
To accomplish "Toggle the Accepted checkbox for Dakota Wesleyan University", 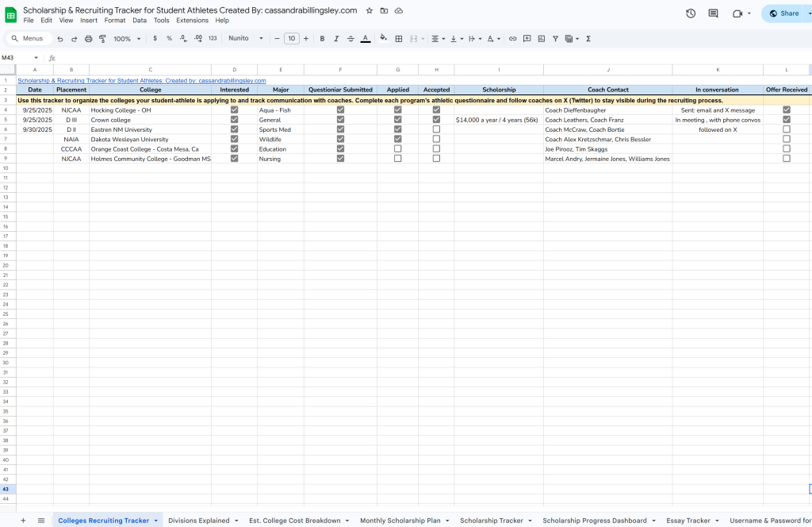I will pos(436,139).
